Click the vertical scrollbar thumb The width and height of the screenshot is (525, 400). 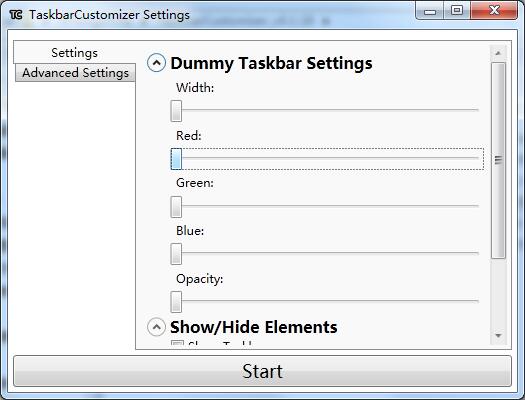498,160
